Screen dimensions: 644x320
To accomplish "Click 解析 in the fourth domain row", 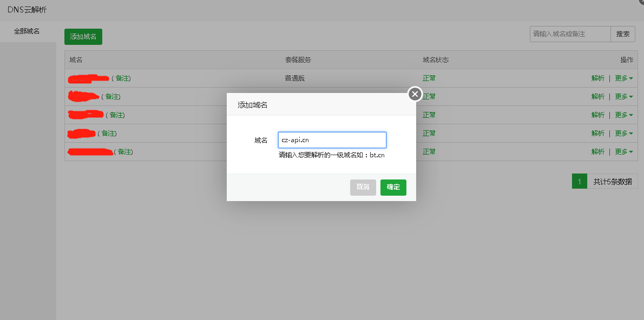I will pos(597,134).
